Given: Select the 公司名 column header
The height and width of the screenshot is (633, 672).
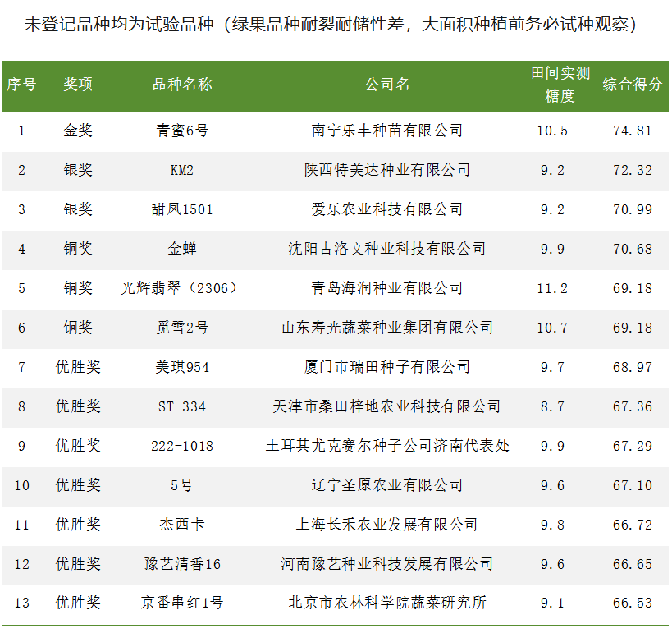Looking at the screenshot, I should coord(387,85).
